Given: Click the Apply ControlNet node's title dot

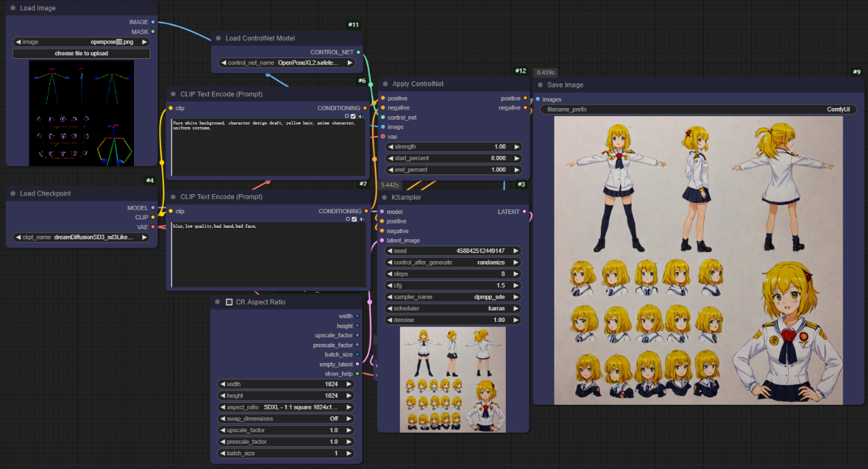Looking at the screenshot, I should tap(385, 84).
